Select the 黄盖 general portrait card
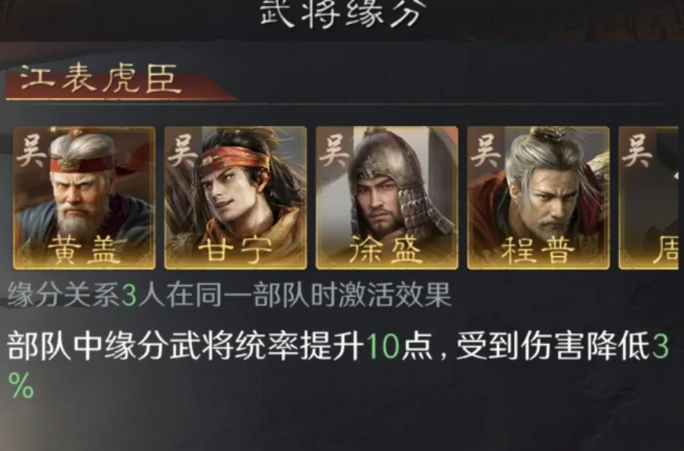Viewport: 684px width, 451px height. click(84, 198)
